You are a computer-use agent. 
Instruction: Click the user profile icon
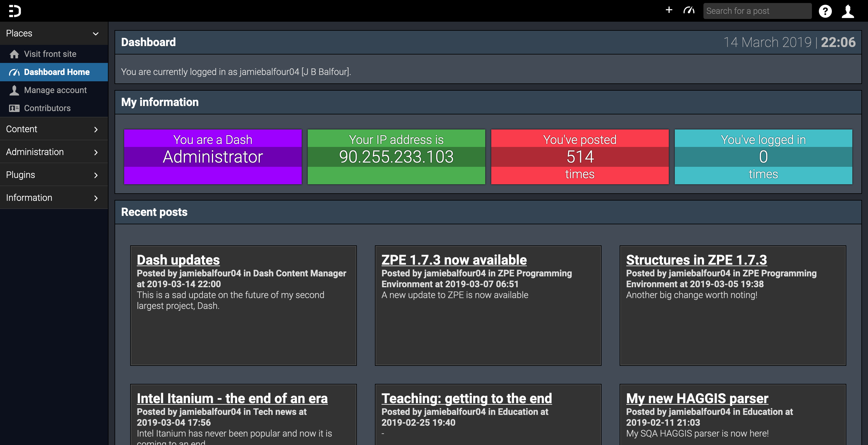click(848, 11)
